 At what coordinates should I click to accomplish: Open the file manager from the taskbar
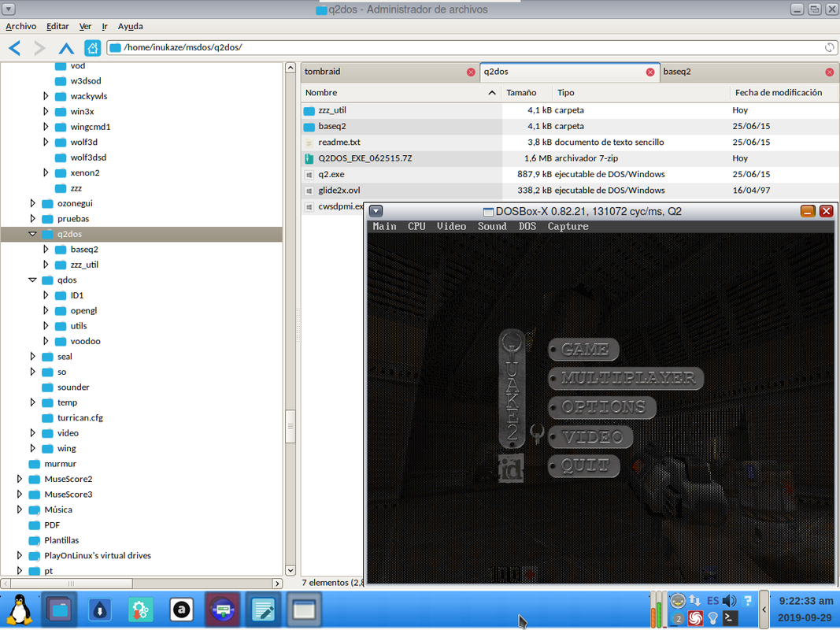[59, 610]
